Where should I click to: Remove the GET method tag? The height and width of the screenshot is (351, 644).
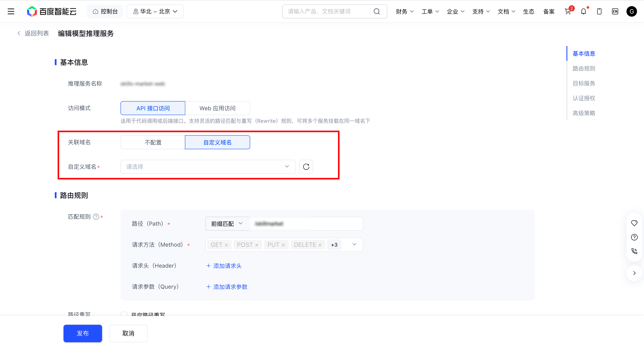226,245
